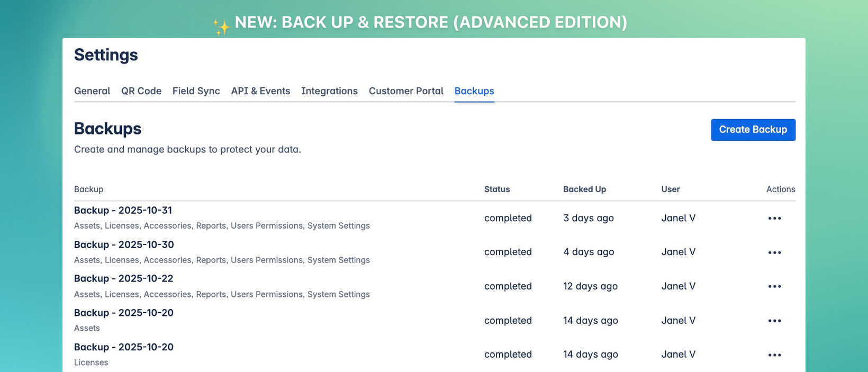Image resolution: width=868 pixels, height=372 pixels.
Task: Select the API & Events tab
Action: click(x=260, y=91)
